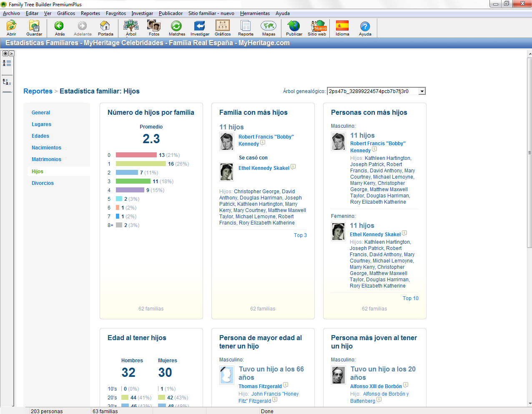Open the Investigar menu in the menu bar

click(142, 13)
